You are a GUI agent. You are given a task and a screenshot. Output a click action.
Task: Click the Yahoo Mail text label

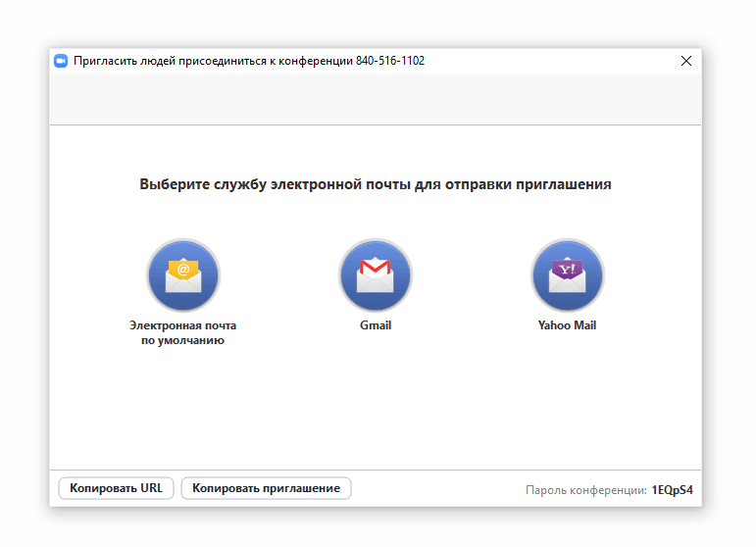click(567, 325)
